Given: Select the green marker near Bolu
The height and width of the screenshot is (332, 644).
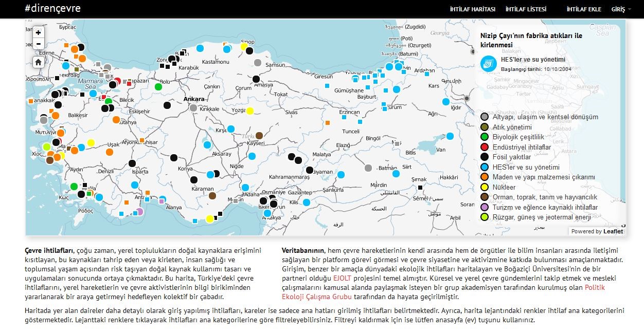Looking at the screenshot, I should (x=158, y=86).
